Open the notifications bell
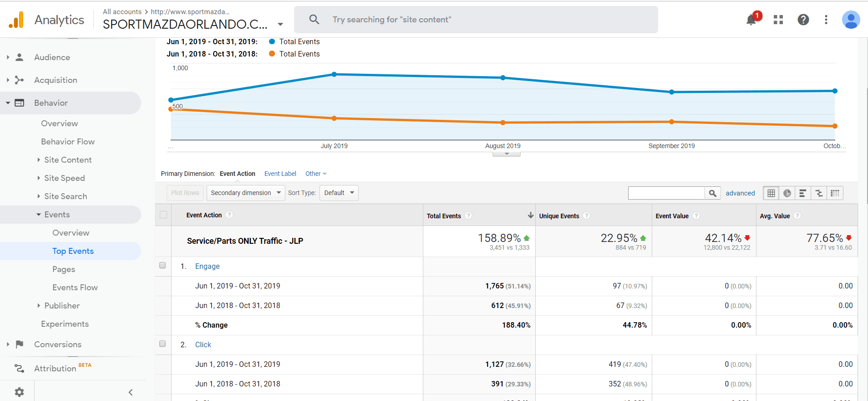This screenshot has width=868, height=401. point(751,20)
